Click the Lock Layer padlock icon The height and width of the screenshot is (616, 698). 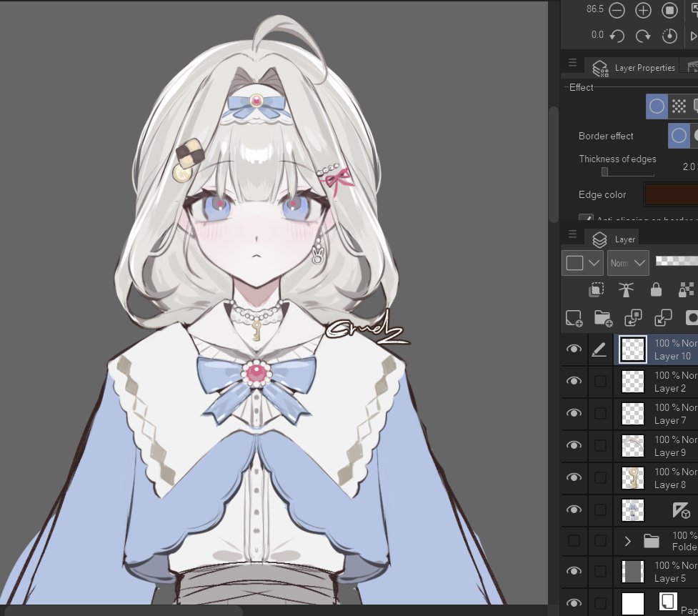coord(656,290)
